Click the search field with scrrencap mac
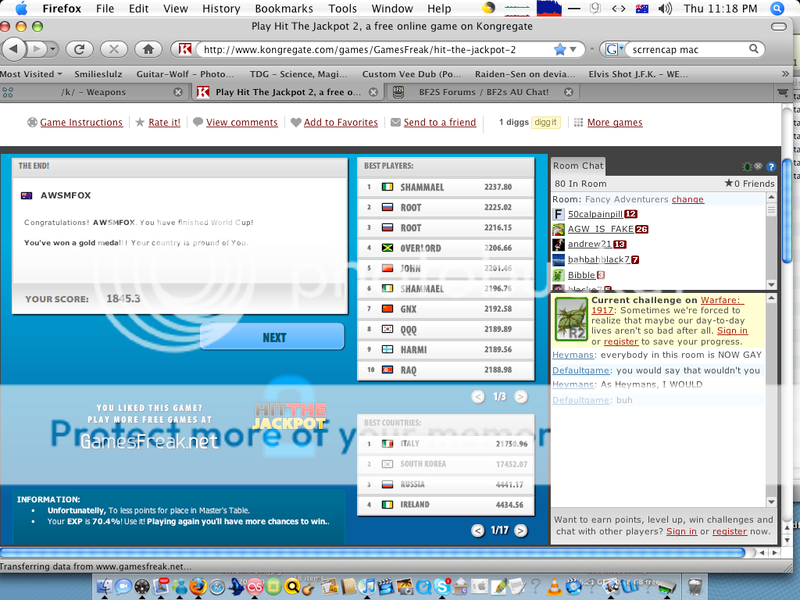 688,49
